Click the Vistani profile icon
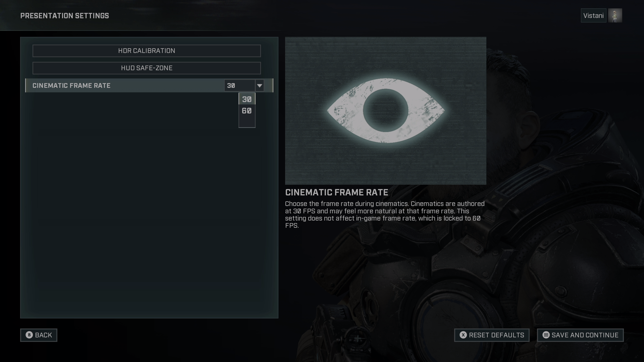This screenshot has width=644, height=362. coord(616,15)
